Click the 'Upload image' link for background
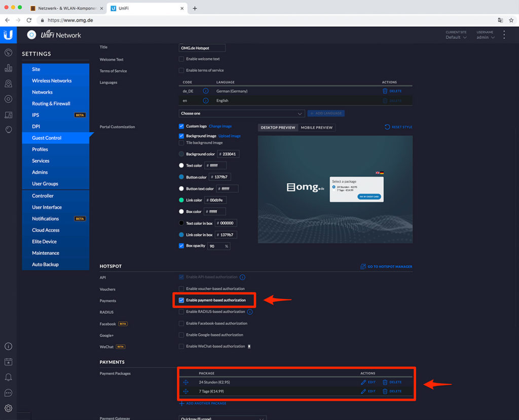 click(x=230, y=136)
